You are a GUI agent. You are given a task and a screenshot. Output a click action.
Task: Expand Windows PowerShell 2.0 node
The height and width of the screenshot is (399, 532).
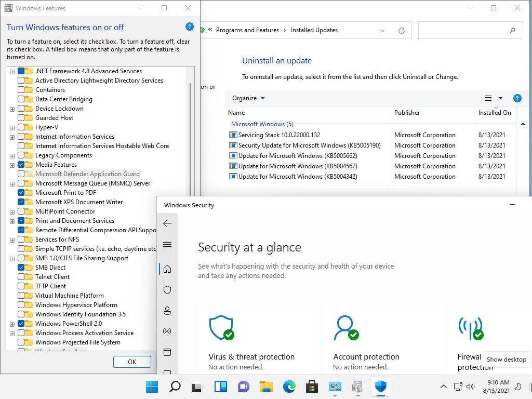pyautogui.click(x=12, y=324)
